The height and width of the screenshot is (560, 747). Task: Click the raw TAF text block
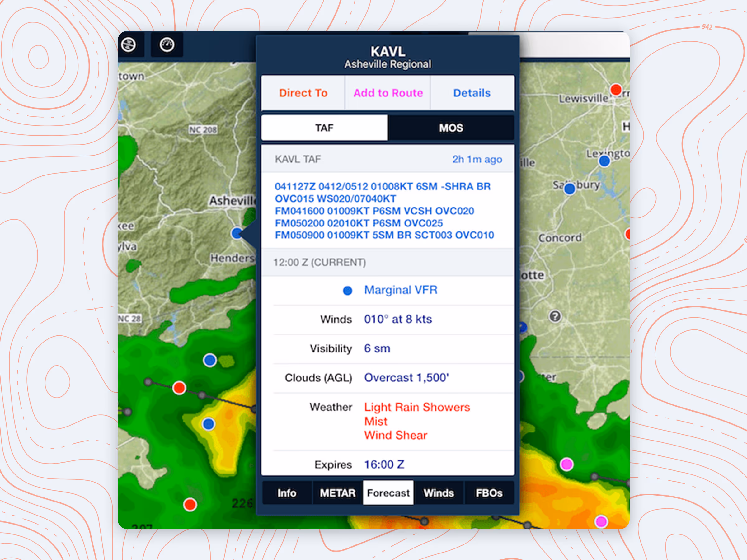pyautogui.click(x=384, y=211)
